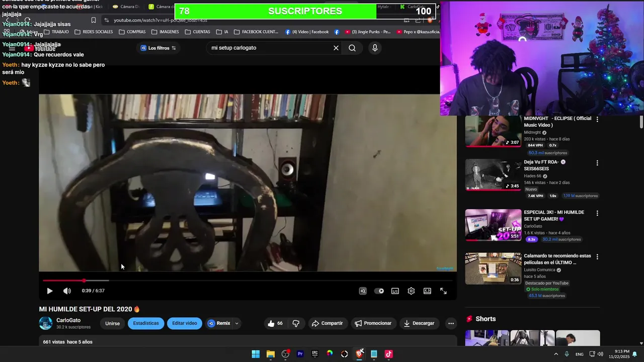The image size is (644, 362).
Task: Open the TRABAJO bookmarks folder
Action: click(56, 32)
